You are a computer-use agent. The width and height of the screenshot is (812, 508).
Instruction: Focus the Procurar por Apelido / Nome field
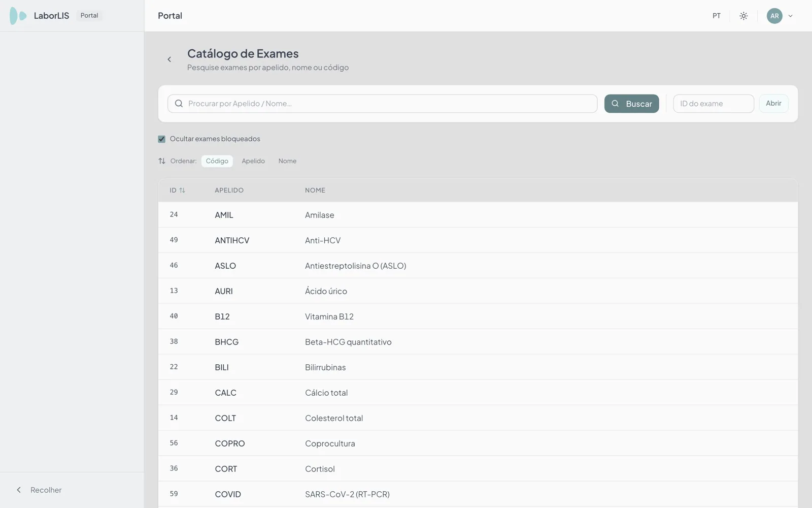tap(383, 104)
